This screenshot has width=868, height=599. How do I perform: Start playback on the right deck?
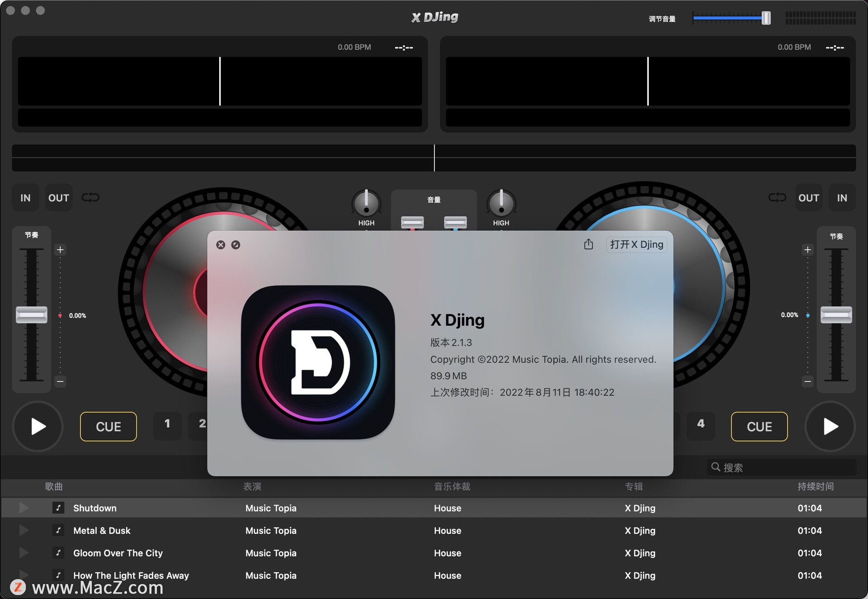pos(830,426)
